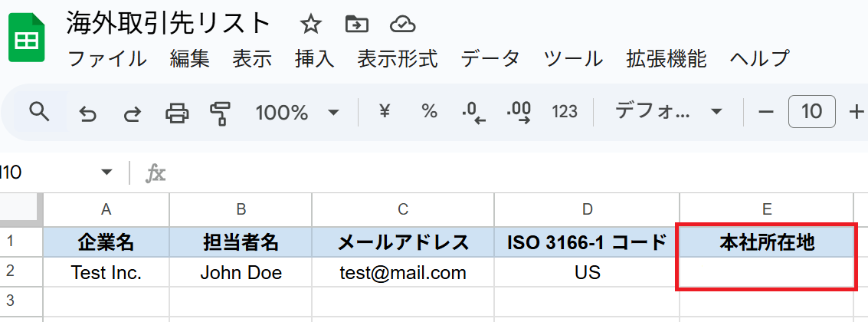Select cell containing test@mail.com

click(403, 272)
